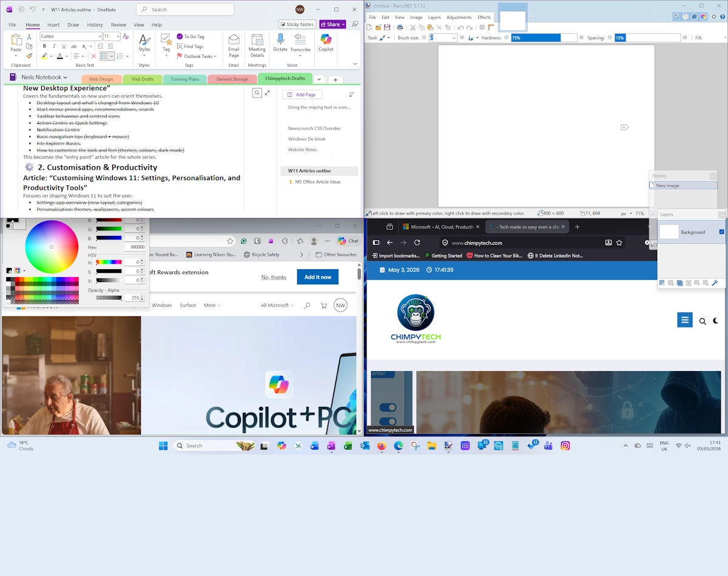Viewport: 728px width, 576px height.
Task: Expand the Styles dropdown in OneNote ribbon
Action: click(x=144, y=56)
